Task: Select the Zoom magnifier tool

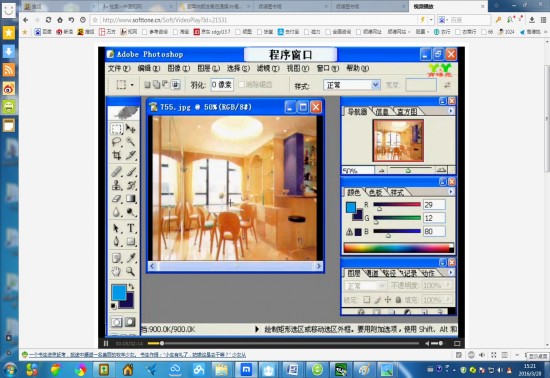Action: point(130,271)
